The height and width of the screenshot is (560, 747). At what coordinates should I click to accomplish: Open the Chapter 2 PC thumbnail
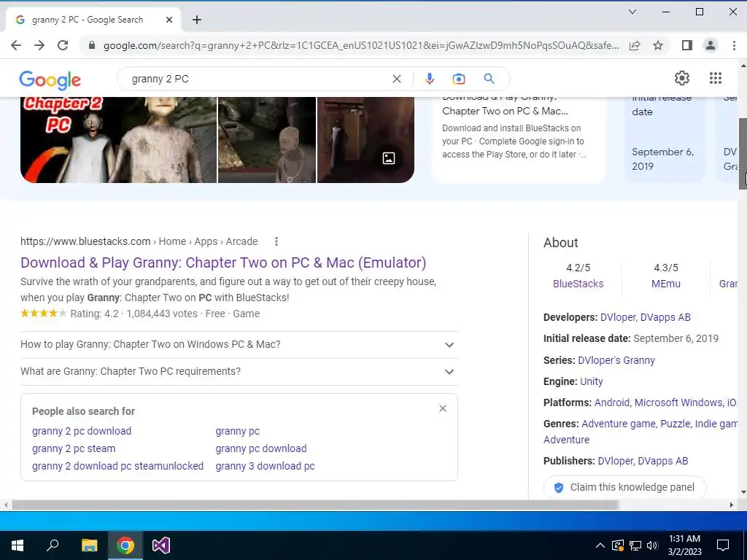pos(118,140)
